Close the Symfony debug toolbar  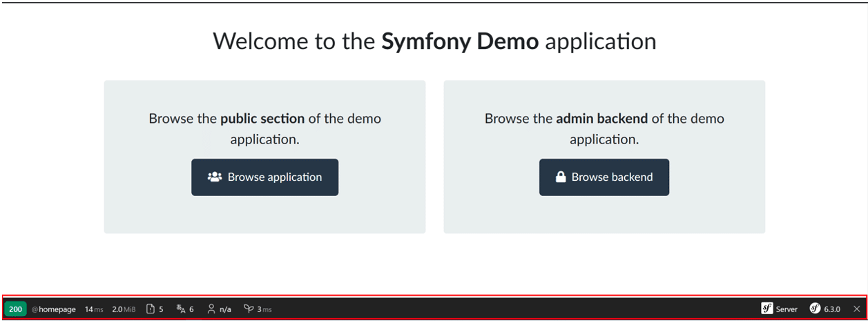[x=857, y=309]
